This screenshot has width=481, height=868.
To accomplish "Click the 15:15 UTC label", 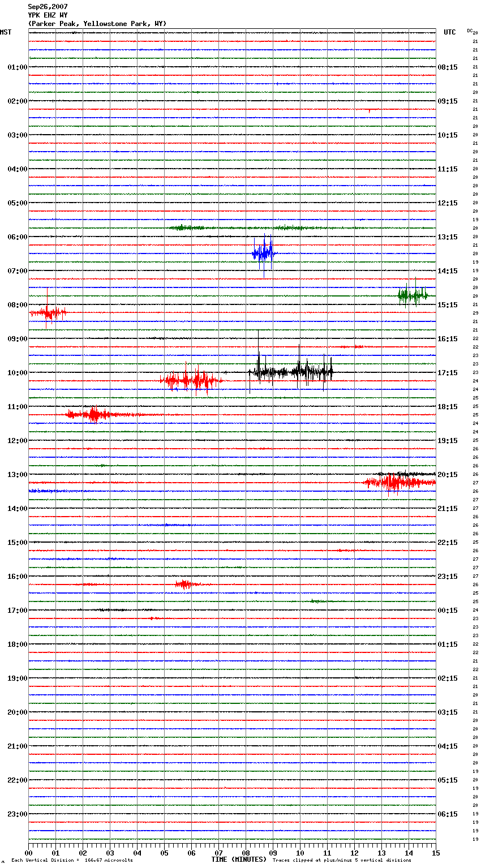I will pyautogui.click(x=448, y=305).
